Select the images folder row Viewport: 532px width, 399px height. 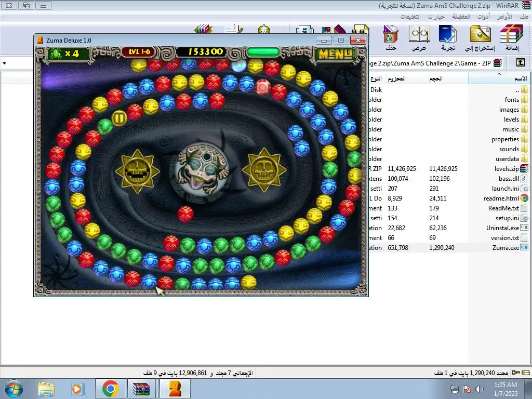pos(450,109)
